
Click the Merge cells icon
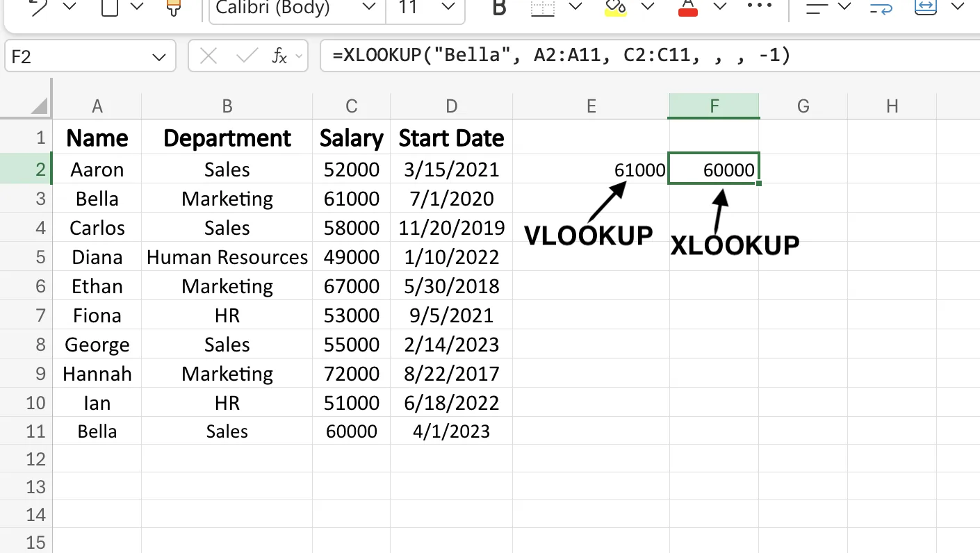tap(926, 8)
